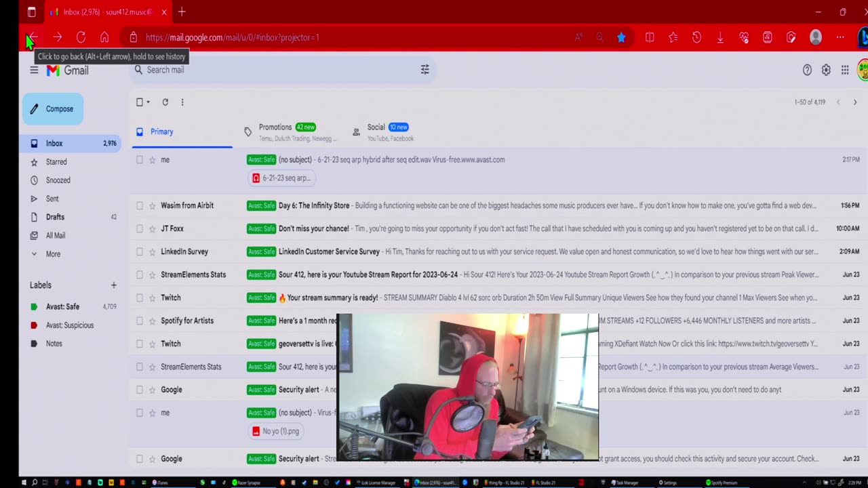The width and height of the screenshot is (868, 488).
Task: Click the inbox refresh icon
Action: [165, 102]
